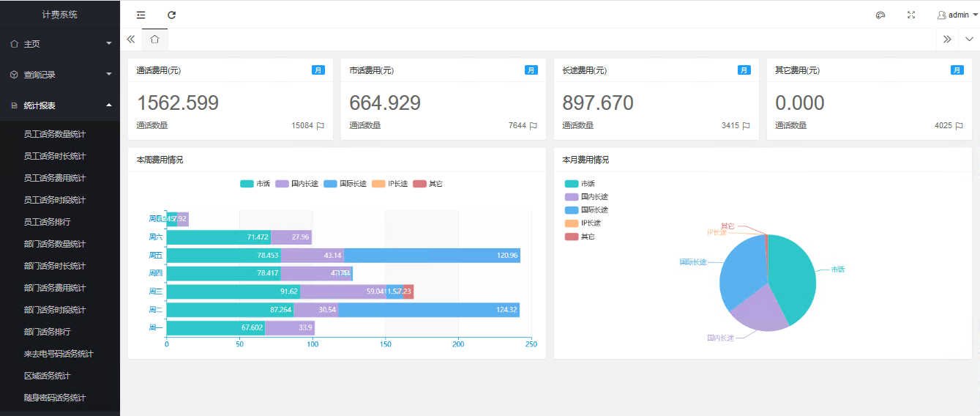Expand the 查询记录 sidebar menu

[x=60, y=75]
